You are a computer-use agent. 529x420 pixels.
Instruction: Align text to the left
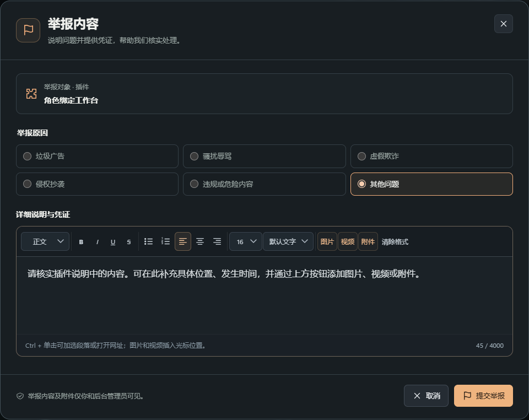(x=183, y=241)
